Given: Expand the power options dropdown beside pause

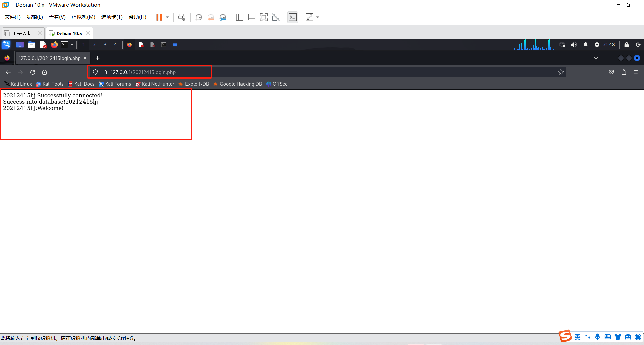Looking at the screenshot, I should point(167,17).
